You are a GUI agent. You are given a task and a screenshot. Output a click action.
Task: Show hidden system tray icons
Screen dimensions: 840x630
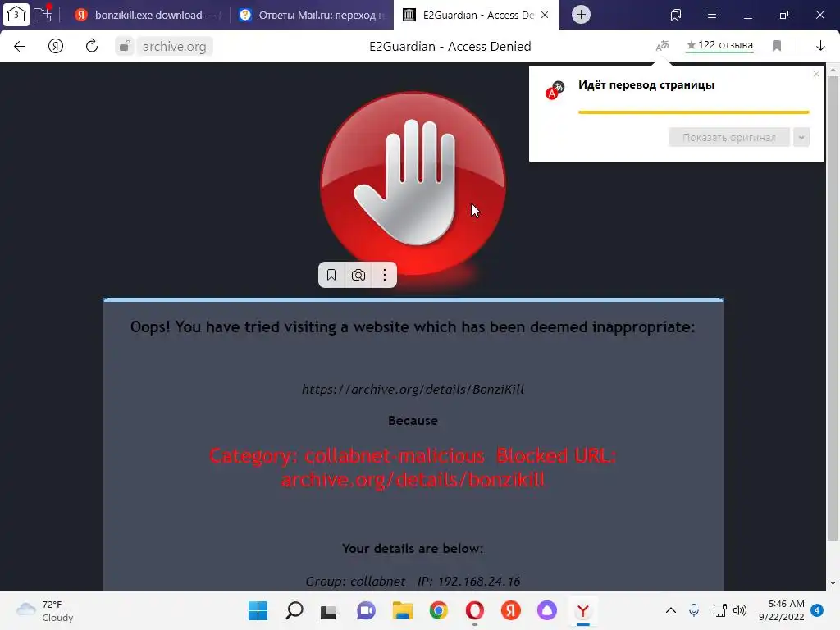[x=671, y=610]
